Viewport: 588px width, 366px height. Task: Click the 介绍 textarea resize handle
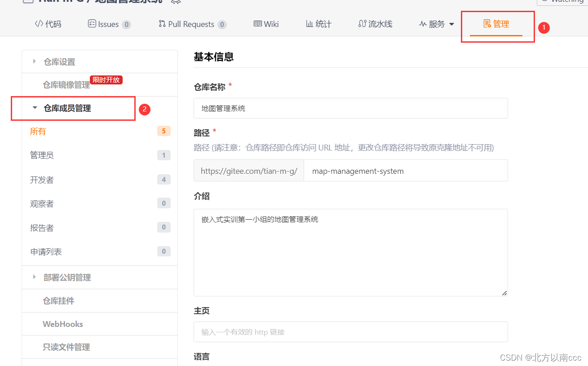[x=504, y=293]
